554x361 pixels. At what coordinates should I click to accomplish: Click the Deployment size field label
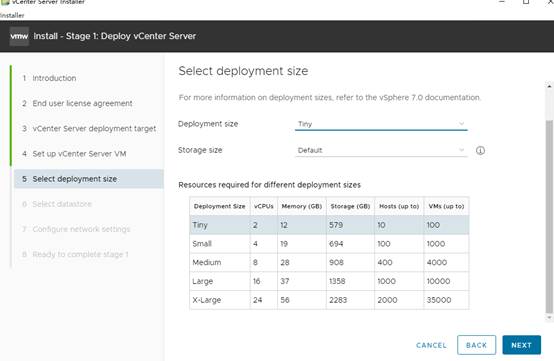coord(208,124)
